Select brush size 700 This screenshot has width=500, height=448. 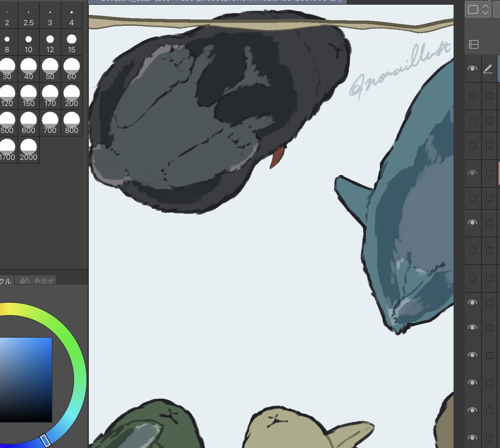coord(50,123)
